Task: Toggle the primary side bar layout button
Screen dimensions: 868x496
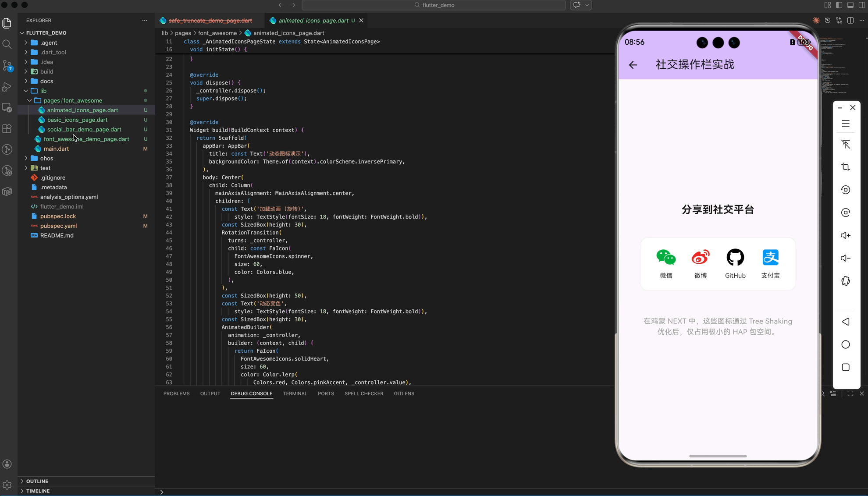Action: [x=839, y=5]
